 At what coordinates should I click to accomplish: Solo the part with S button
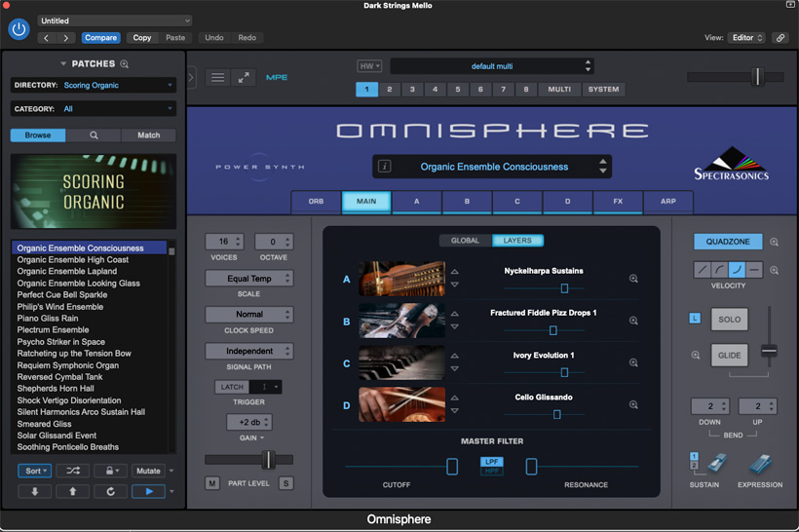[x=286, y=483]
